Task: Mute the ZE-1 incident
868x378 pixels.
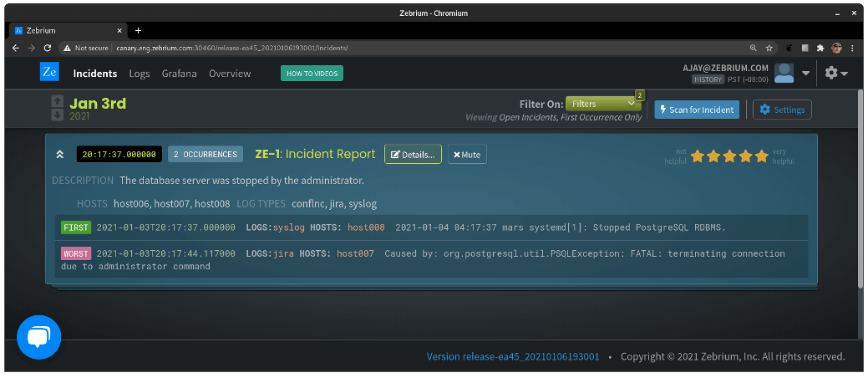Action: (x=467, y=155)
